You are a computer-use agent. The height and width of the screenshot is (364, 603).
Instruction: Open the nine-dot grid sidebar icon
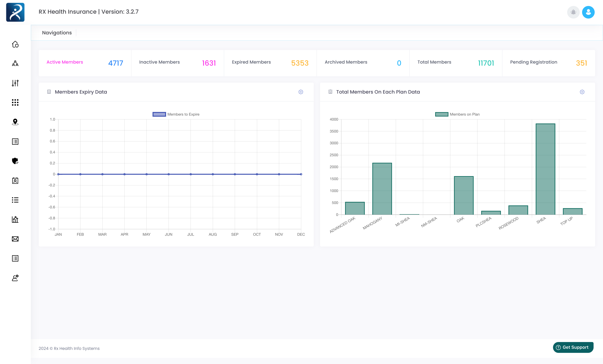click(15, 102)
